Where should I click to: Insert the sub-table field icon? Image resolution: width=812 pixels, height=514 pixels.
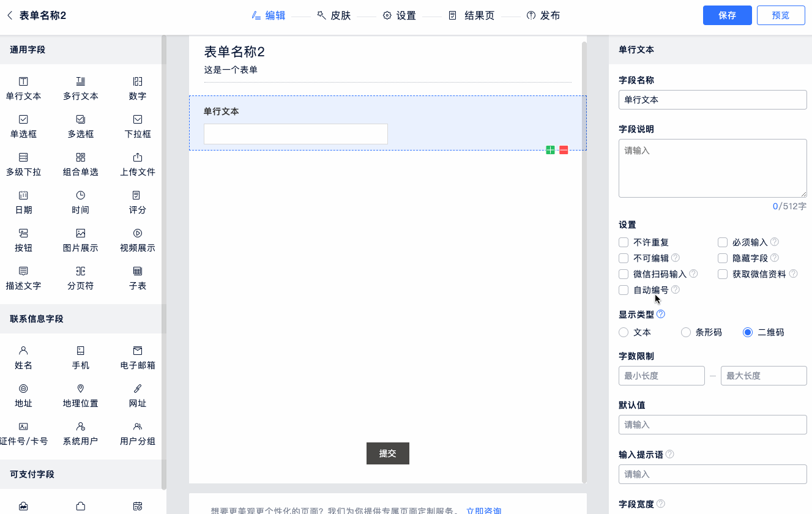[138, 271]
